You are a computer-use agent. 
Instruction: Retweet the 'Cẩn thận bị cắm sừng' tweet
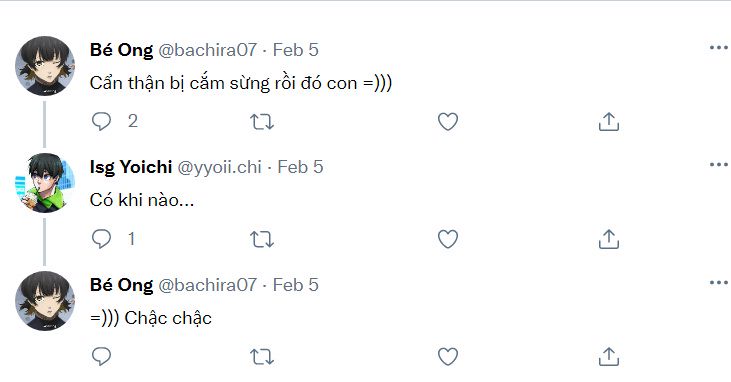(x=262, y=122)
